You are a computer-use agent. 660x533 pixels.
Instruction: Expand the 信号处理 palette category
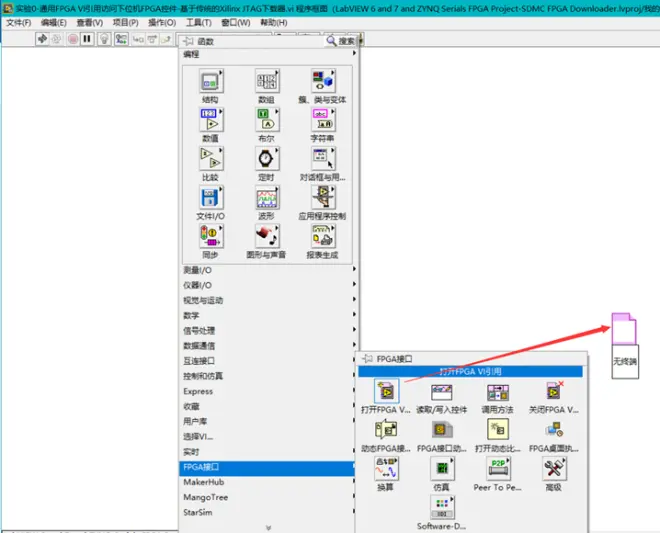[269, 330]
